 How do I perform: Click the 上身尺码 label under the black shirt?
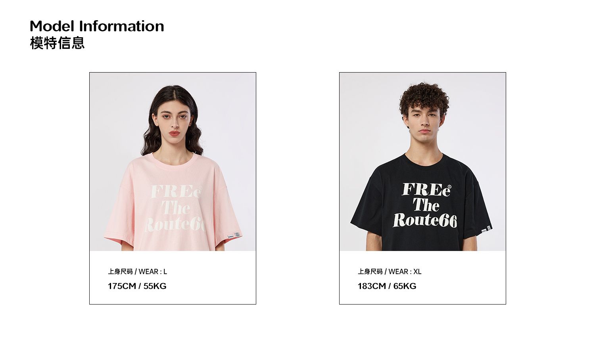(x=370, y=272)
